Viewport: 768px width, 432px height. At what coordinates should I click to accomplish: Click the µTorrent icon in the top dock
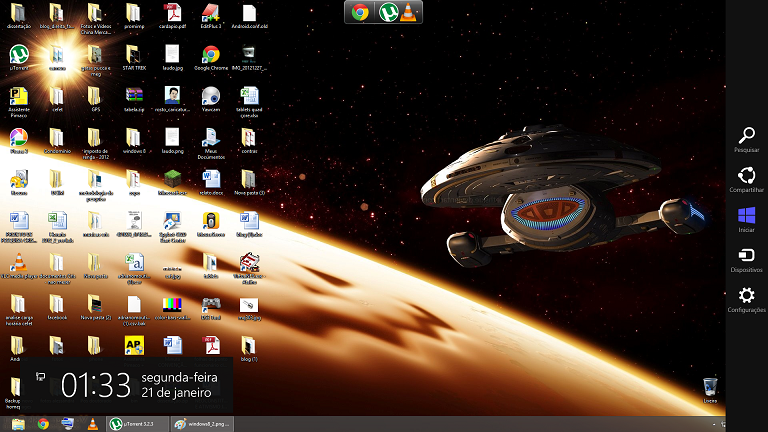[388, 12]
